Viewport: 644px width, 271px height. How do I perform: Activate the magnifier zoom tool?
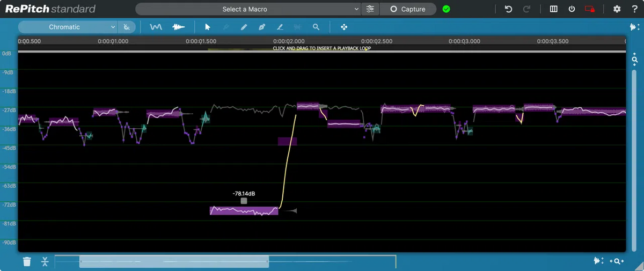(316, 27)
